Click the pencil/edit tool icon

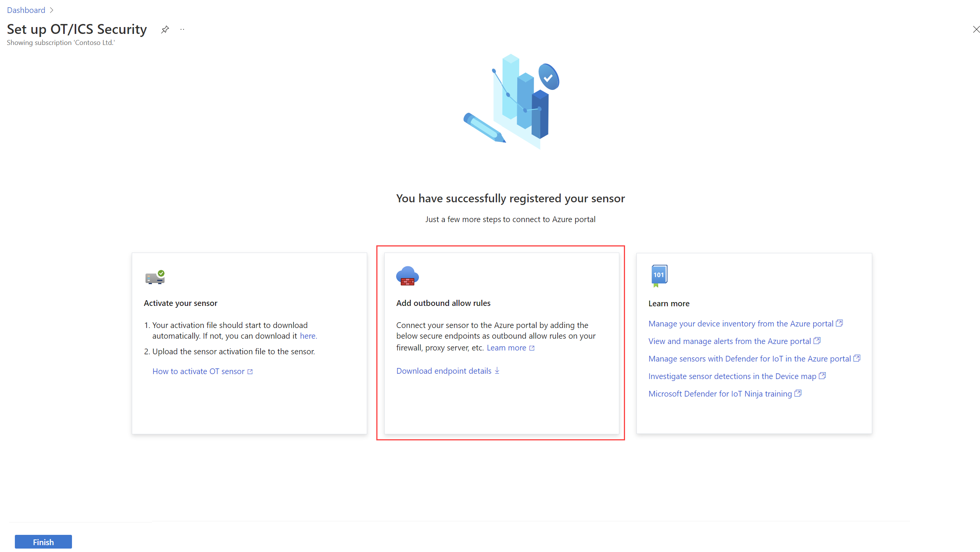pyautogui.click(x=478, y=129)
